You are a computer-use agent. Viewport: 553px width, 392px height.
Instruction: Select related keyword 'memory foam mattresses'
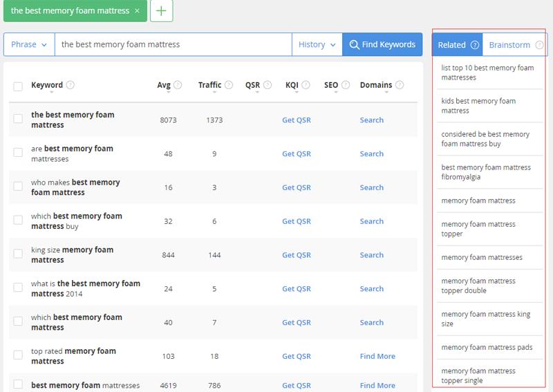tap(482, 257)
